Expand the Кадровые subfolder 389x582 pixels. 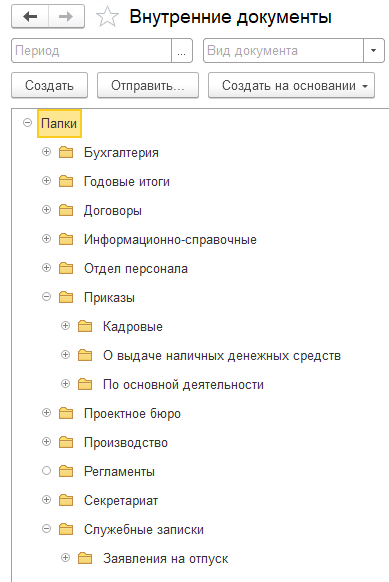point(65,326)
